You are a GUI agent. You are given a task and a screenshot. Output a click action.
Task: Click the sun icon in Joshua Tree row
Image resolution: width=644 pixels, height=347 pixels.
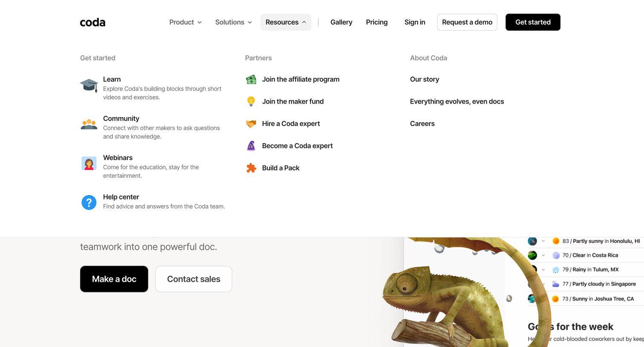(555, 299)
